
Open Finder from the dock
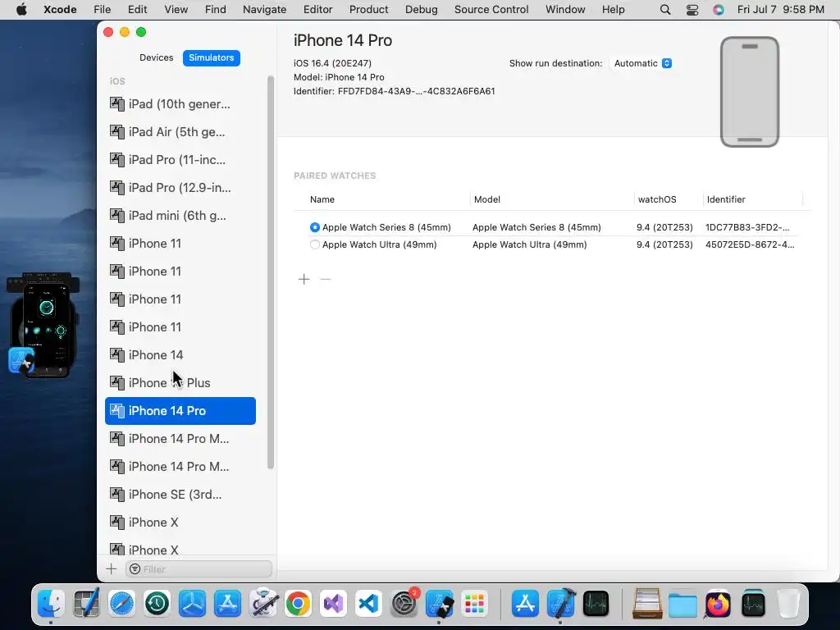point(51,603)
